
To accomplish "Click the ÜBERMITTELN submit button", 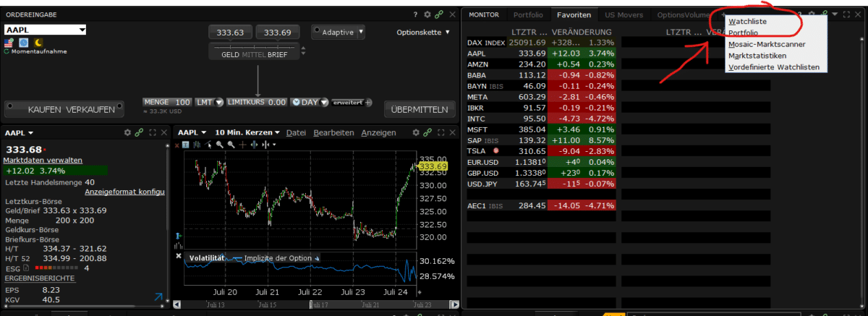I will click(x=420, y=109).
